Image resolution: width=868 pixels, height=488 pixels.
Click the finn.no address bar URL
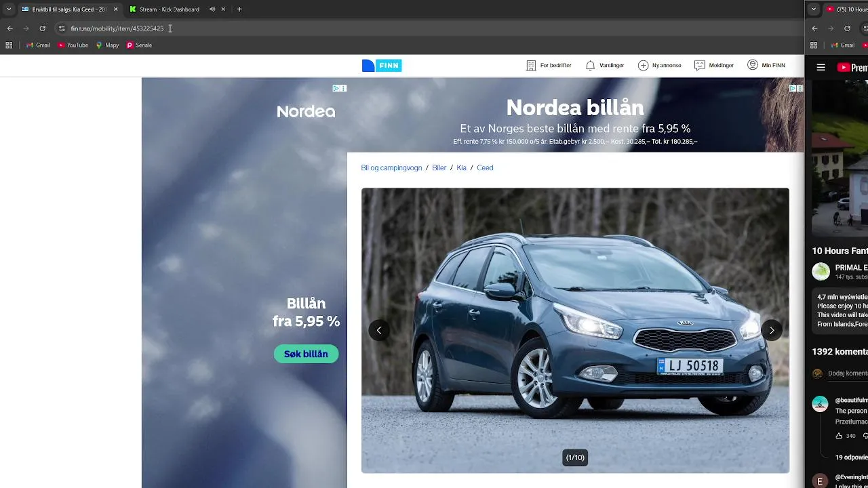click(x=117, y=28)
